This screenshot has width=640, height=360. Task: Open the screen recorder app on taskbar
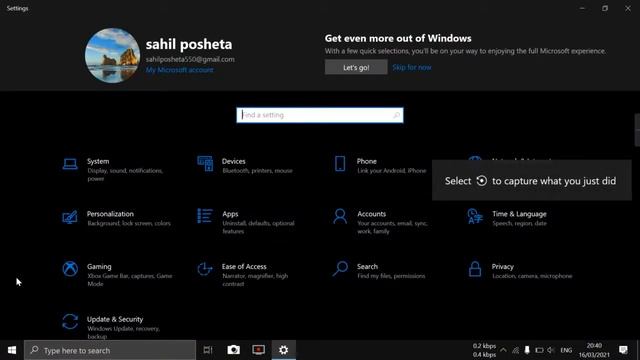[x=258, y=350]
